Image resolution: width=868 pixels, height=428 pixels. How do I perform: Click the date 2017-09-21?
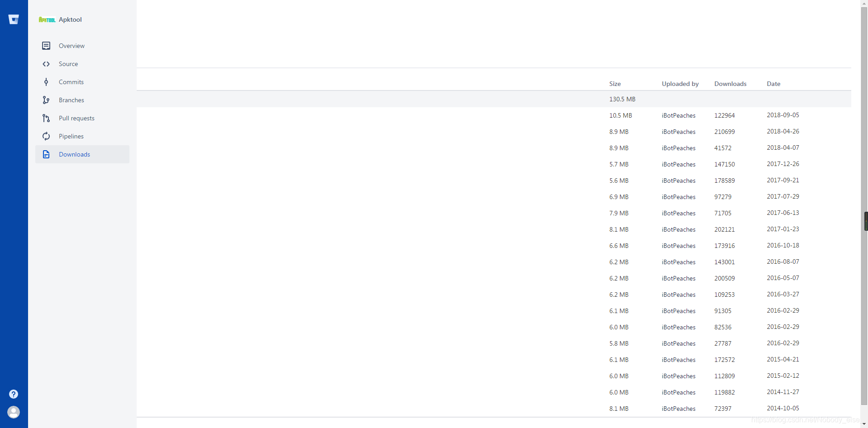point(783,180)
